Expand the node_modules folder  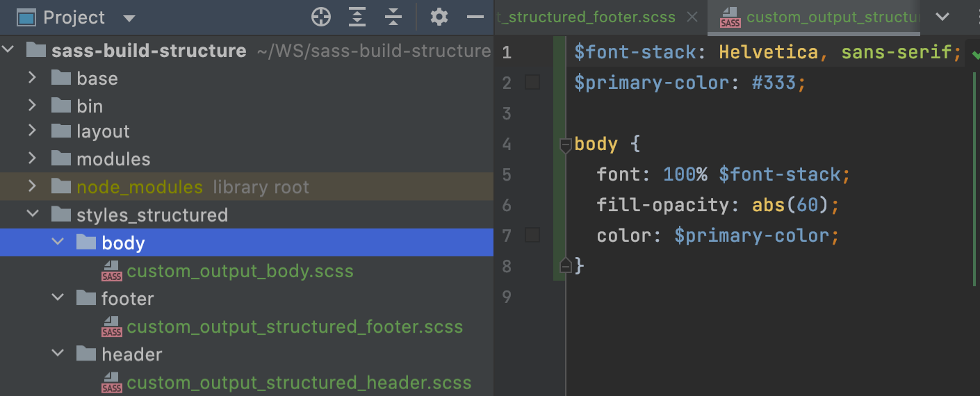point(32,187)
